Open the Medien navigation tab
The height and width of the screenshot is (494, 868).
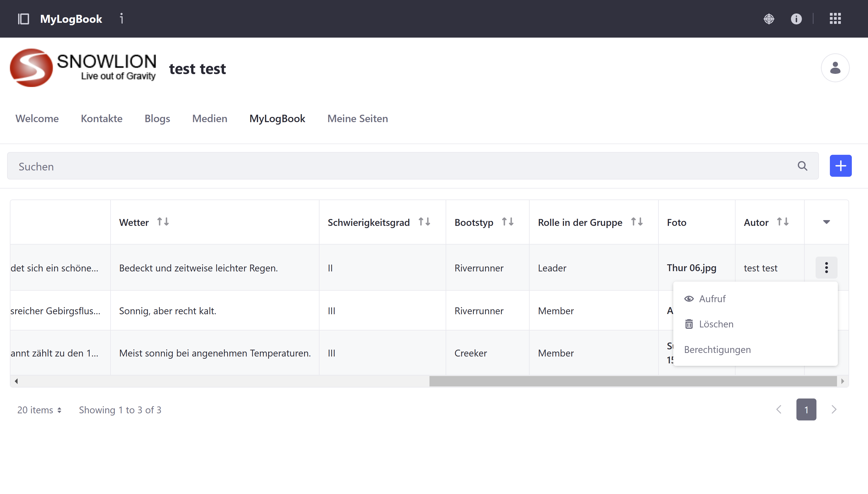210,118
